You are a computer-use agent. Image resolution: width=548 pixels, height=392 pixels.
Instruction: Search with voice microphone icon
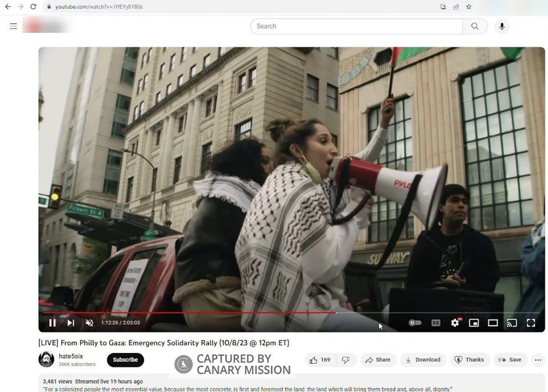click(x=502, y=26)
